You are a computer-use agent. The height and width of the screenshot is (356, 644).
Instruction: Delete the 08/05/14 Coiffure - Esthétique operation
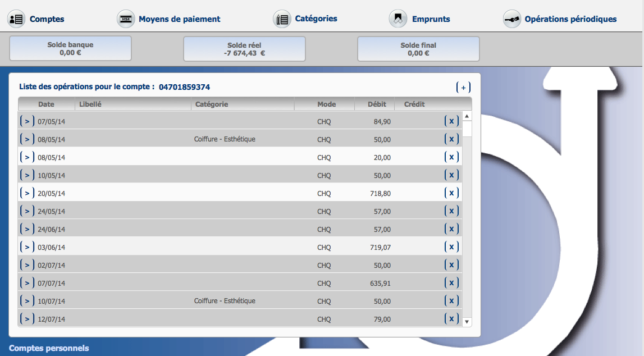point(451,139)
